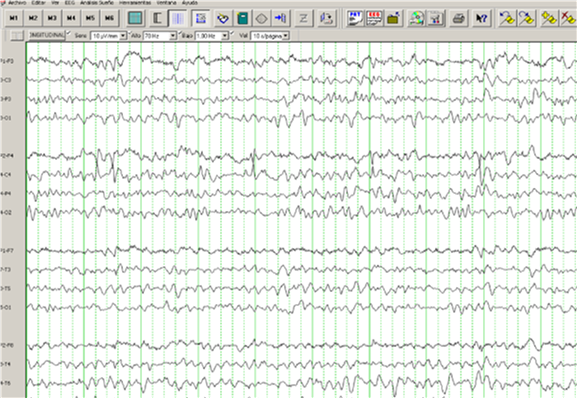The width and height of the screenshot is (577, 398).
Task: Open speed dropdown 10 s/página
Action: pyautogui.click(x=270, y=36)
